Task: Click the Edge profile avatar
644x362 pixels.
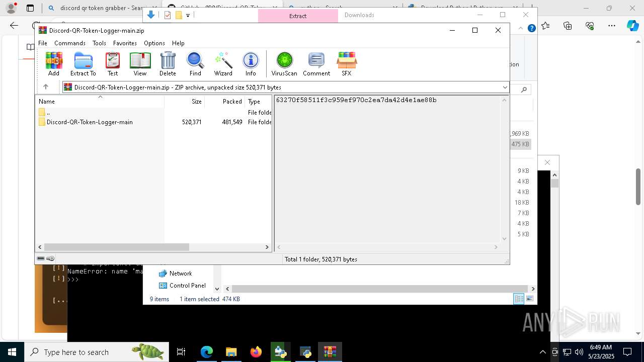Action: pos(11,8)
